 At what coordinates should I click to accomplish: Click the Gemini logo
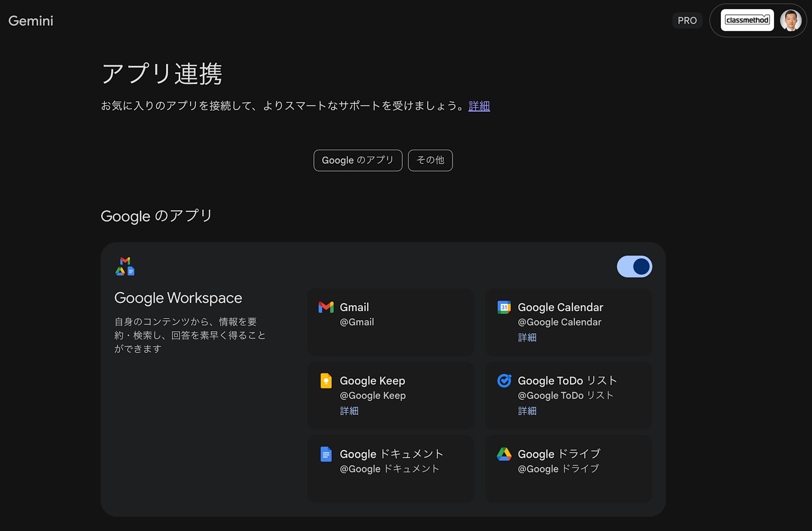30,20
